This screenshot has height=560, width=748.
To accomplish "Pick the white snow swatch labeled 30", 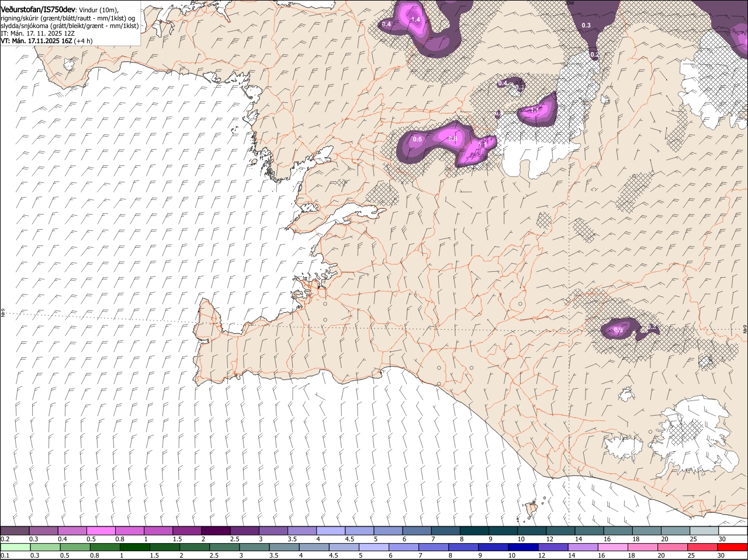I will (732, 530).
